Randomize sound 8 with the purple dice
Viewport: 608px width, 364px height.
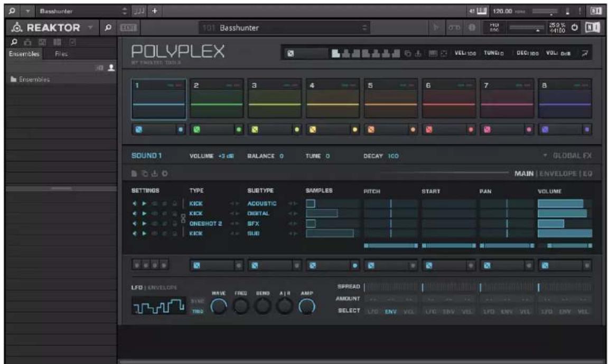click(545, 130)
